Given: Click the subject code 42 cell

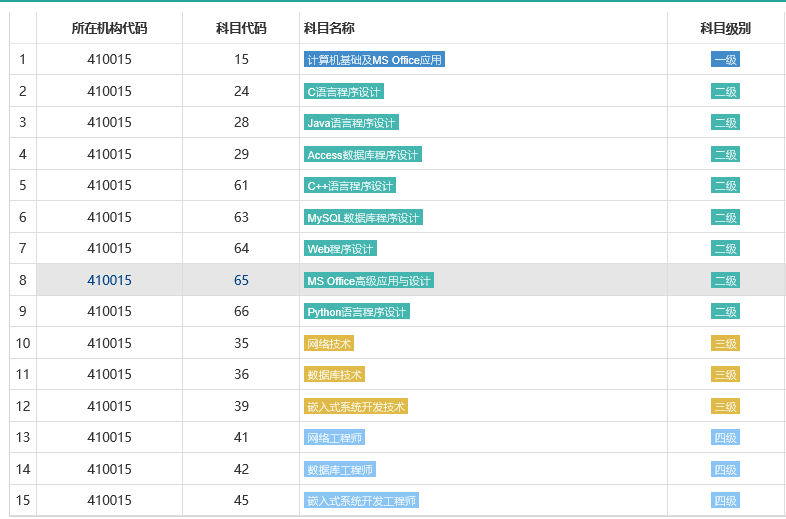Looking at the screenshot, I should pos(241,469).
